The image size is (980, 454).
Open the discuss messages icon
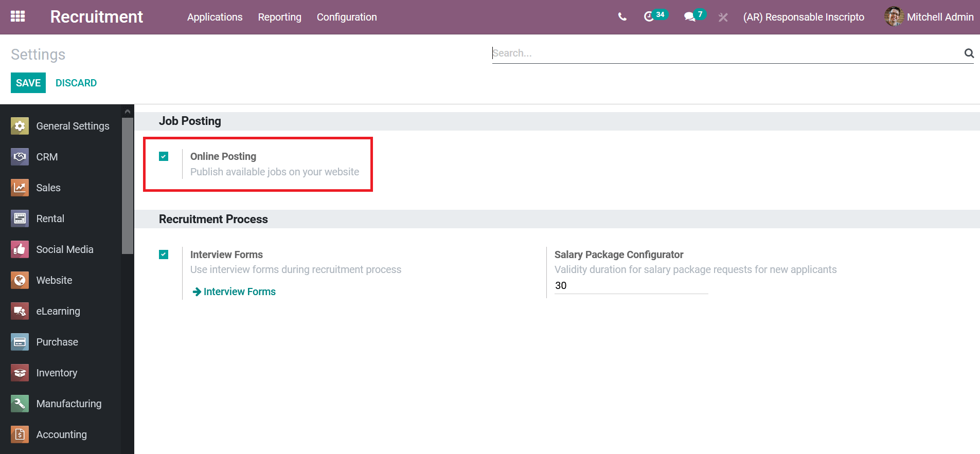coord(689,17)
